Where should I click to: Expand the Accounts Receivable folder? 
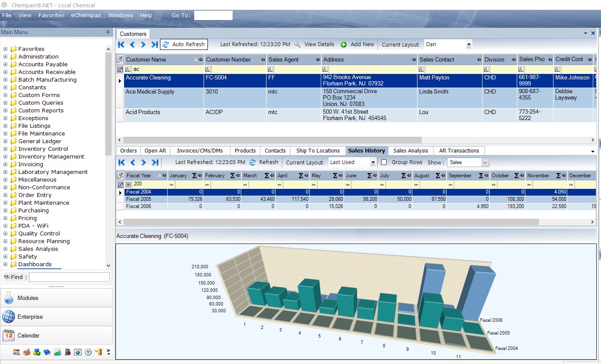point(5,72)
